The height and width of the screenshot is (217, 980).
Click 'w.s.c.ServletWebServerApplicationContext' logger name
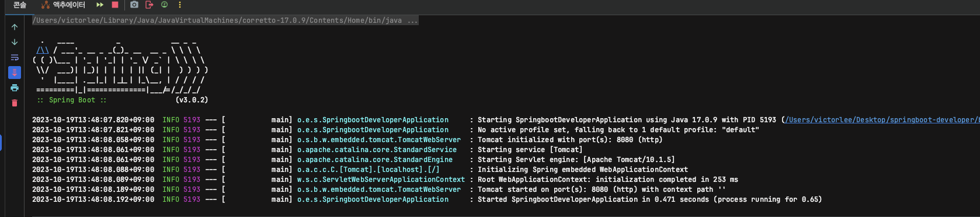381,180
